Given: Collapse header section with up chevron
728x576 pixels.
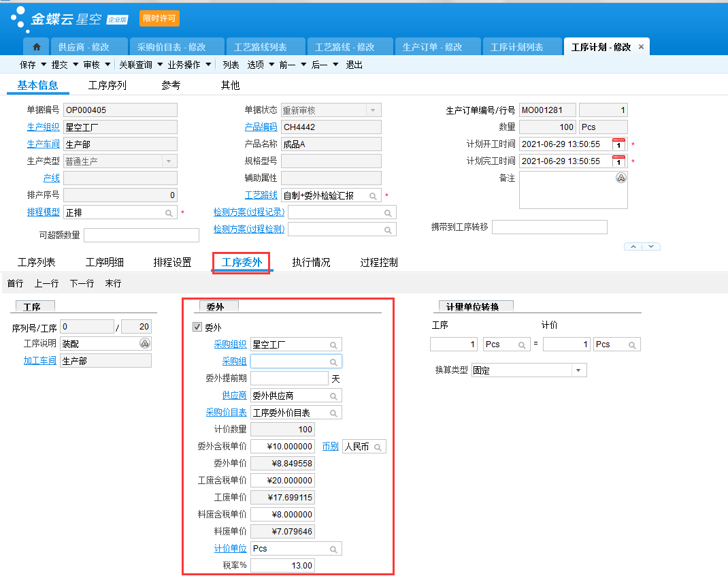Looking at the screenshot, I should (x=633, y=246).
